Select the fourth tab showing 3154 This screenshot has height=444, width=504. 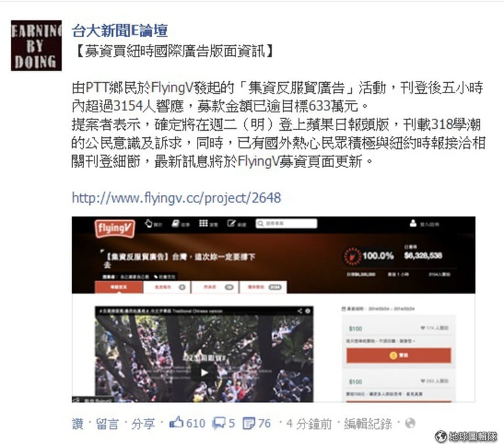263,287
